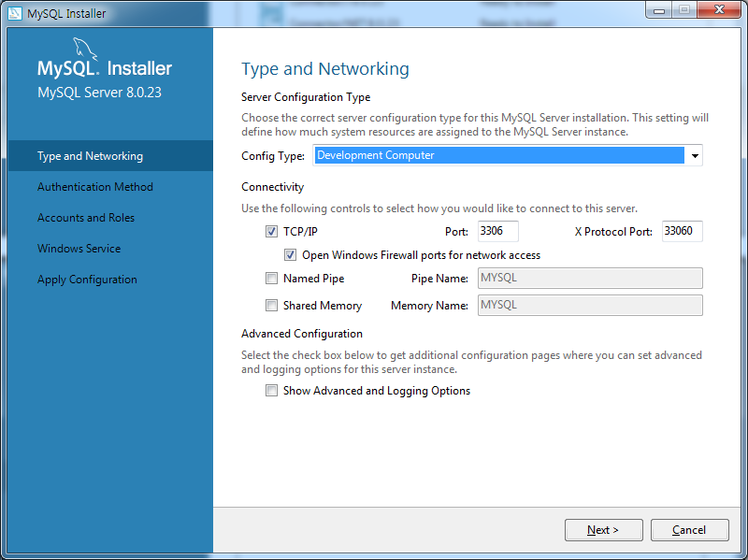Click the Memory Name field
The width and height of the screenshot is (748, 560).
590,306
